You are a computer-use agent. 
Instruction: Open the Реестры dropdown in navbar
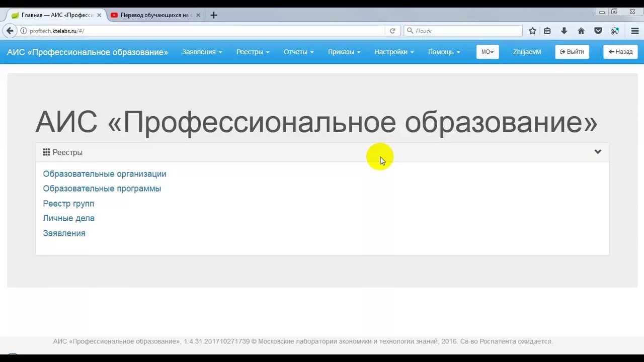click(253, 52)
